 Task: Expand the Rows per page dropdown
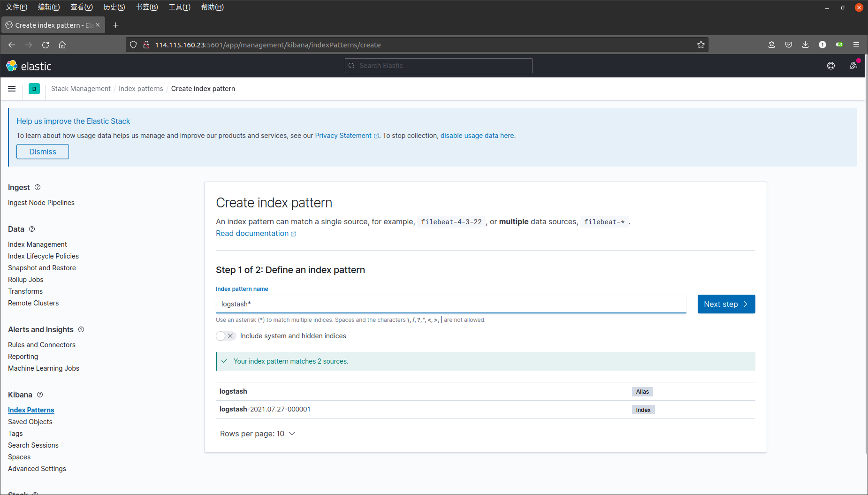click(x=258, y=434)
